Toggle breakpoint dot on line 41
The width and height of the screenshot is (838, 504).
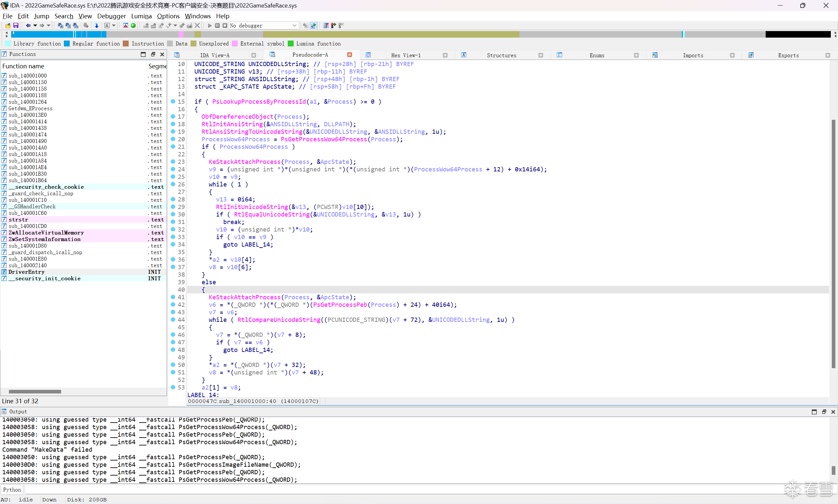click(173, 297)
